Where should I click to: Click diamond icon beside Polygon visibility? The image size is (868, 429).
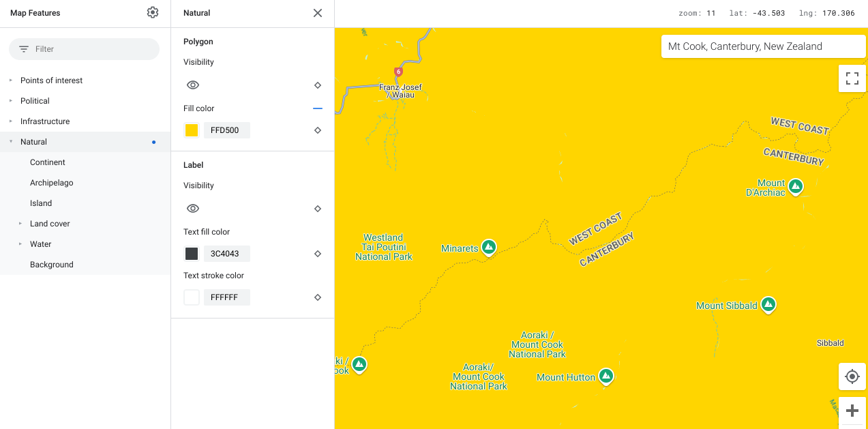(318, 85)
